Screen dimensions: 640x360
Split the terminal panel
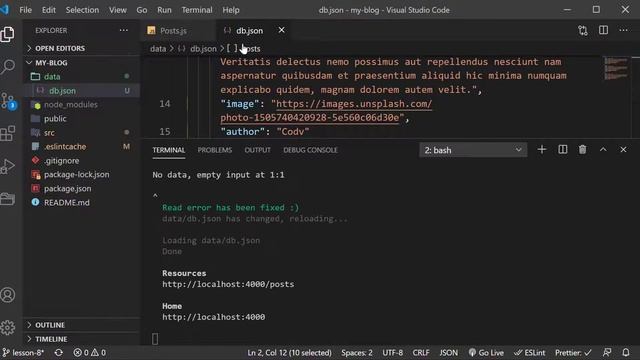[x=562, y=150]
